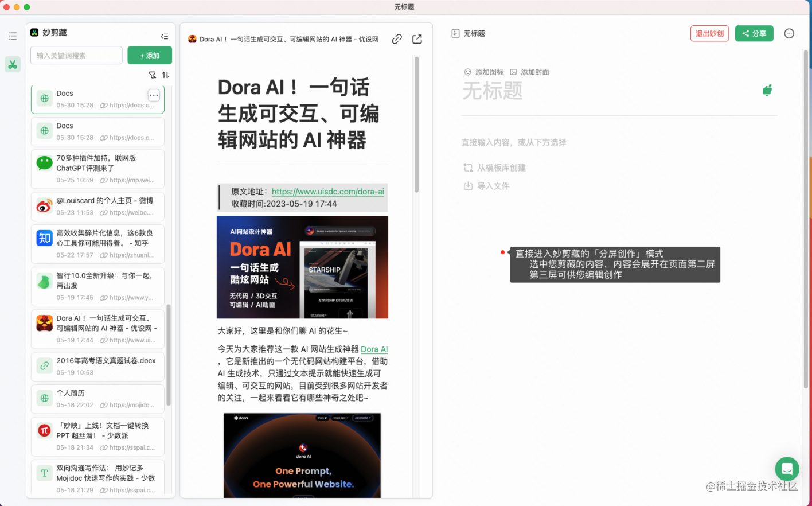Open the 高效收集碎片化信息 知乎 clip
The height and width of the screenshot is (506, 812).
97,244
